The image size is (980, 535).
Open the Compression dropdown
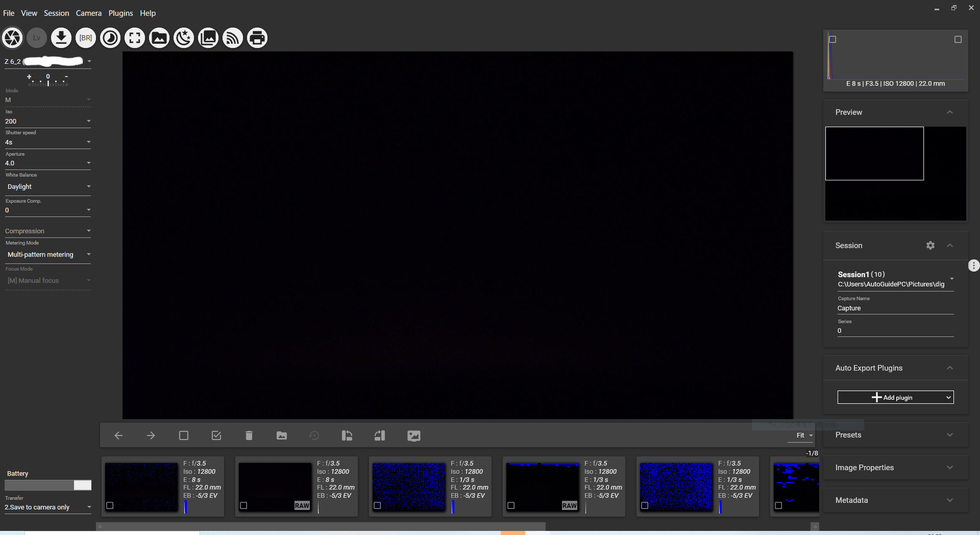(47, 231)
